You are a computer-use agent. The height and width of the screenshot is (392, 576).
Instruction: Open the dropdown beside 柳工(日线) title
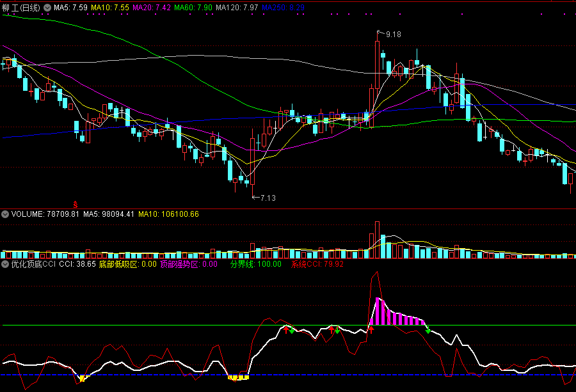[x=47, y=7]
